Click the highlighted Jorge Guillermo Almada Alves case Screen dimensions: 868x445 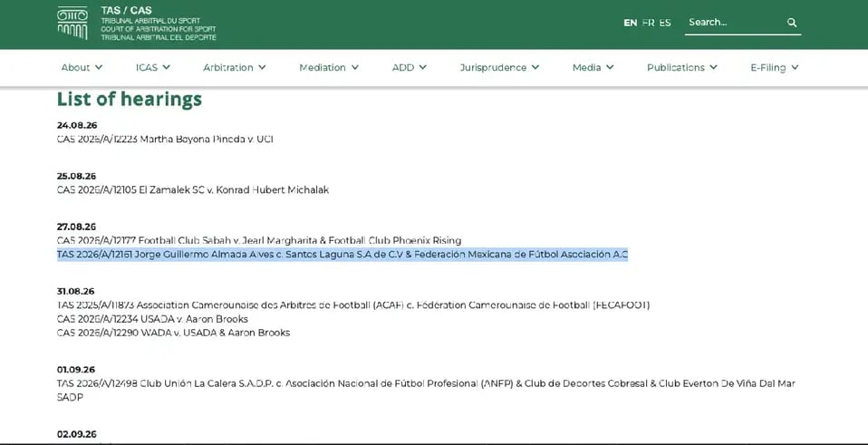tap(342, 255)
